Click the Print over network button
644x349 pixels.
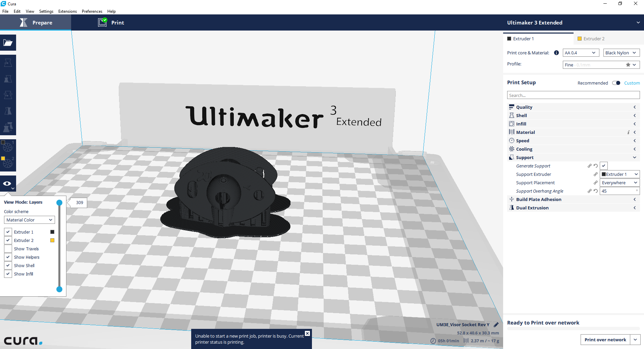pos(605,340)
